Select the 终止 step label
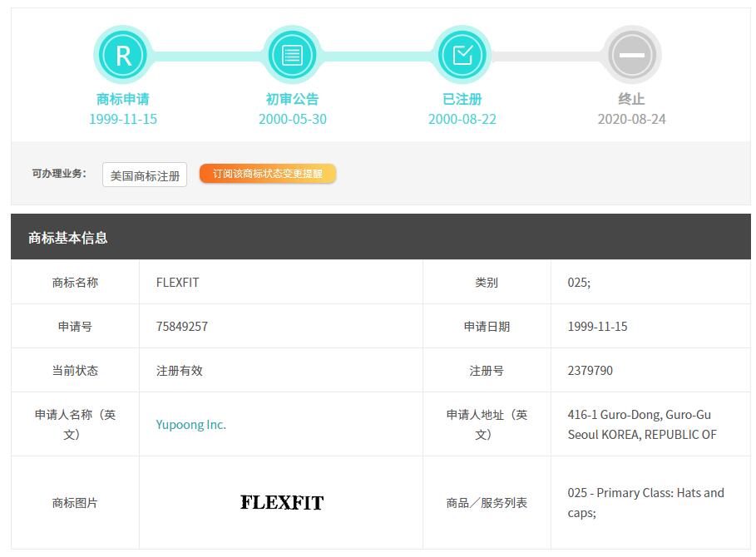 (631, 99)
